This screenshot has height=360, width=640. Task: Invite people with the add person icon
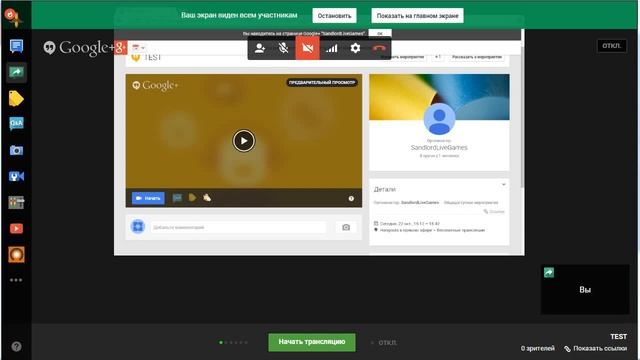tap(260, 48)
